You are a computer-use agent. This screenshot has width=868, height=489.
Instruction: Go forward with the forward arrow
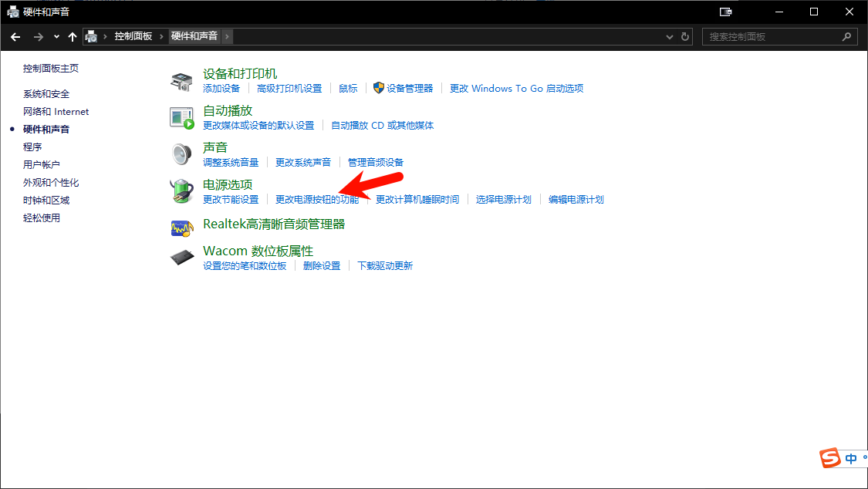coord(39,37)
